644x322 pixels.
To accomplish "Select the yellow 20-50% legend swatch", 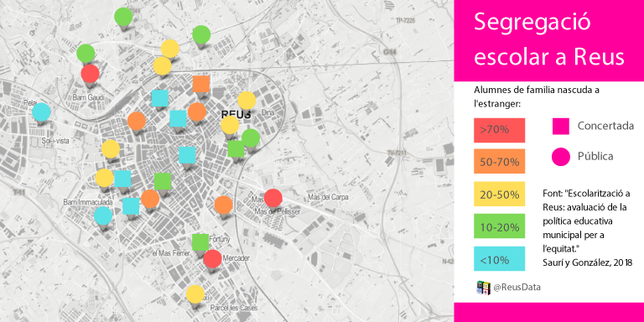I will click(500, 194).
